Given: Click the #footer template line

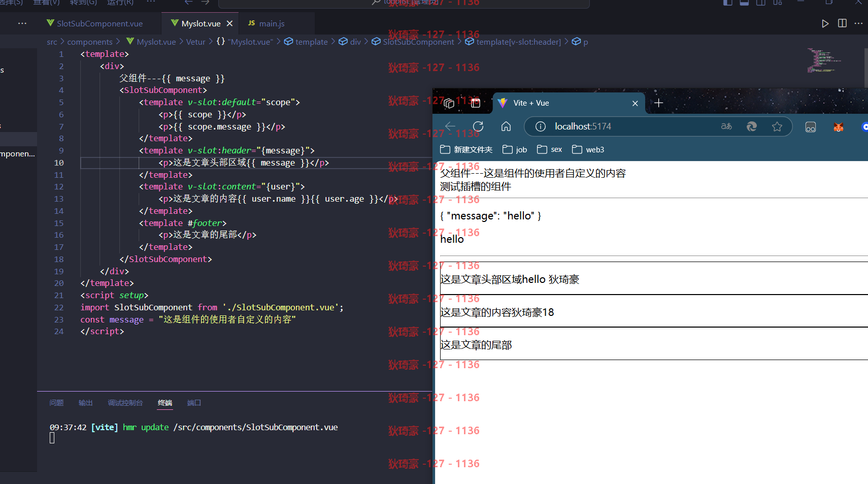Looking at the screenshot, I should pos(183,223).
